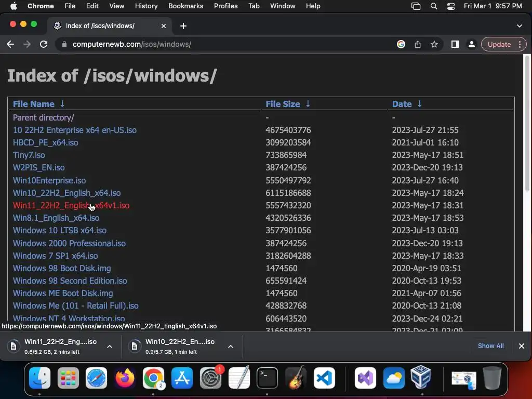This screenshot has width=532, height=399.
Task: Open VirtualBox from the Dock
Action: click(421, 377)
